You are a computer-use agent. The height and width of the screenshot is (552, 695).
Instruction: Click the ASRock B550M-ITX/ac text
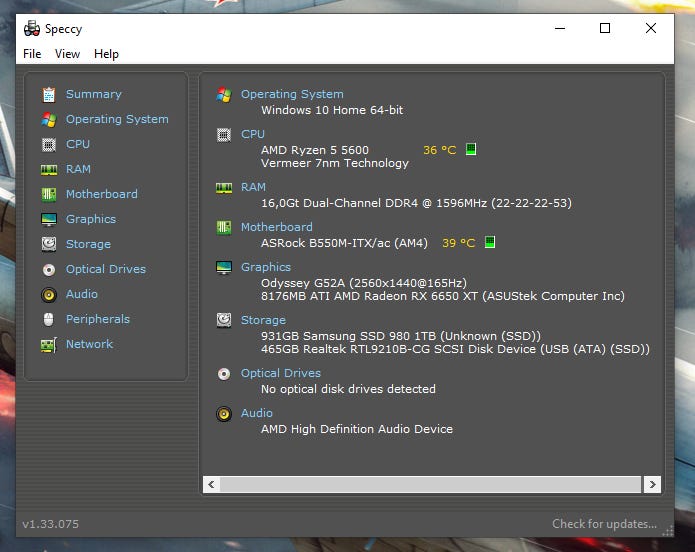point(344,243)
